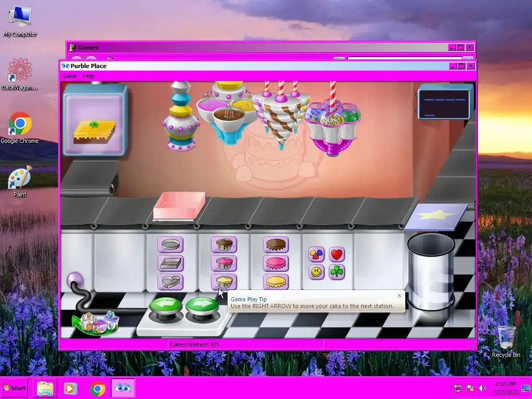Image resolution: width=532 pixels, height=399 pixels.
Task: Close the Game Play Tip popup
Action: (400, 296)
